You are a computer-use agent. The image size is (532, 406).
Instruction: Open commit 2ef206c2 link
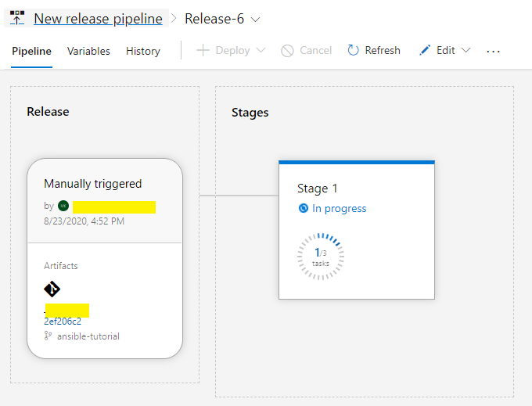63,321
